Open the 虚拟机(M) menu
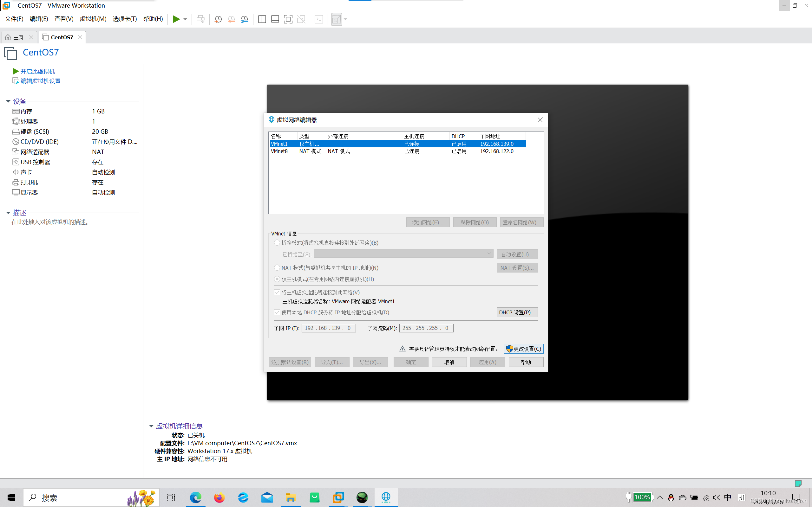The height and width of the screenshot is (507, 812). 93,19
